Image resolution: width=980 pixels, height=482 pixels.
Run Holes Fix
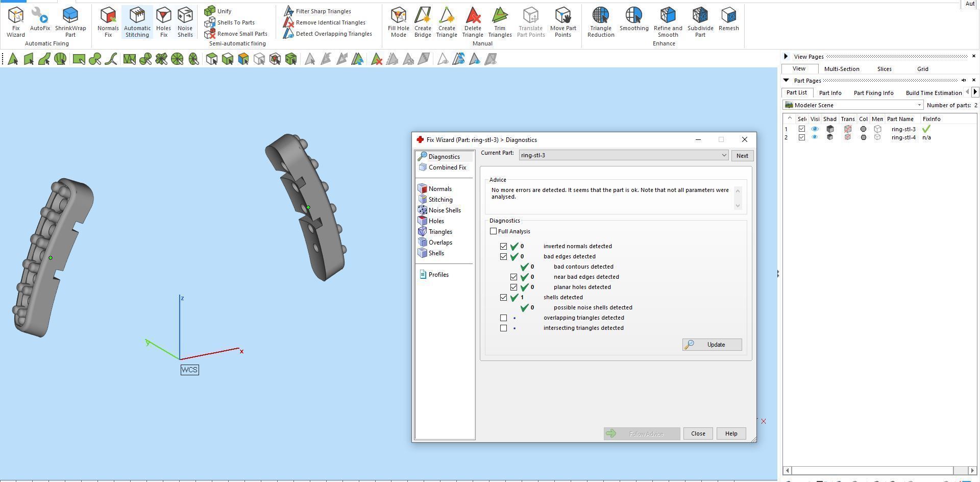coord(163,22)
